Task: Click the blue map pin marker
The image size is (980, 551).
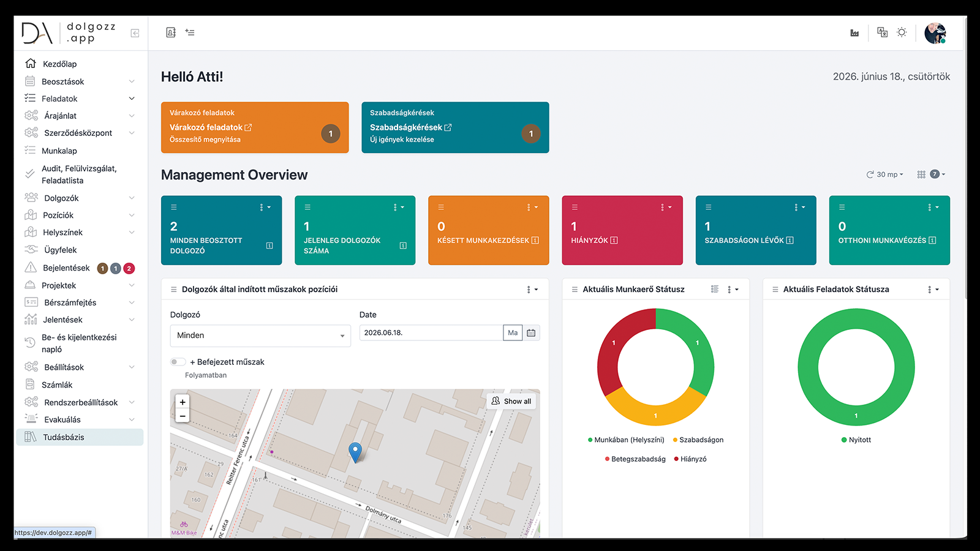Action: click(x=355, y=452)
